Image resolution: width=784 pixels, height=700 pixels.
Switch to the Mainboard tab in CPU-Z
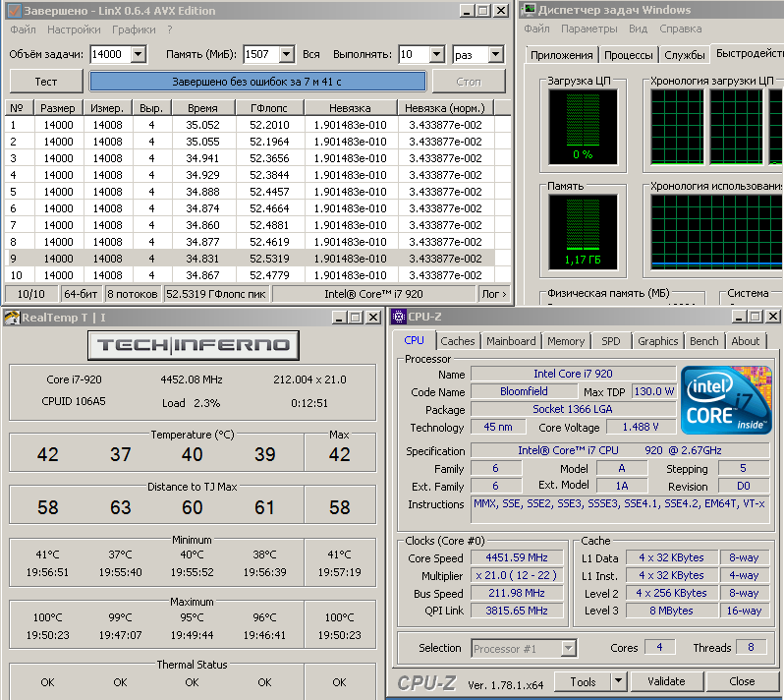pos(511,341)
